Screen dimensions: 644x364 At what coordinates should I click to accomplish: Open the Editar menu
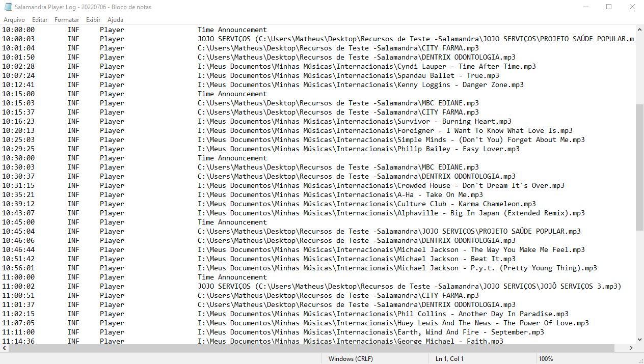[40, 20]
